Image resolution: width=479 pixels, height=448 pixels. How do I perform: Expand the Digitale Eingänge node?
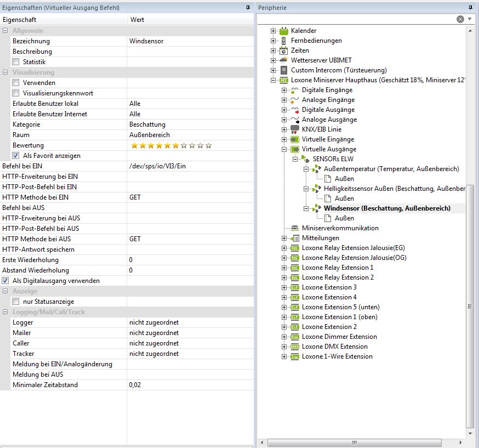[284, 90]
